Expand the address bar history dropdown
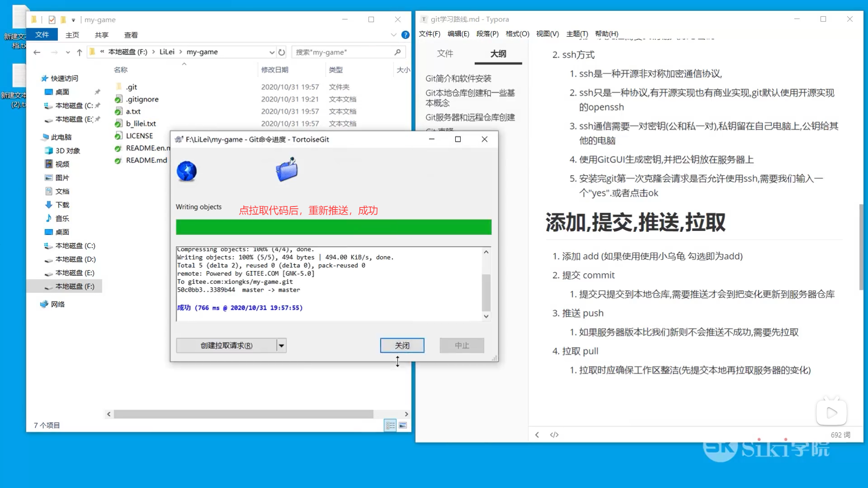Image resolution: width=868 pixels, height=488 pixels. pos(272,52)
